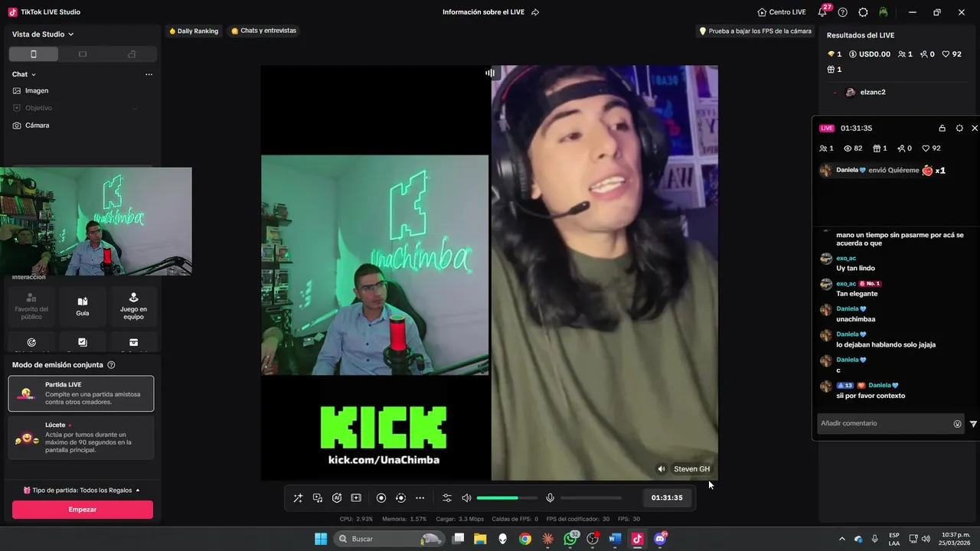Adjust the microphone volume slider

click(x=591, y=498)
